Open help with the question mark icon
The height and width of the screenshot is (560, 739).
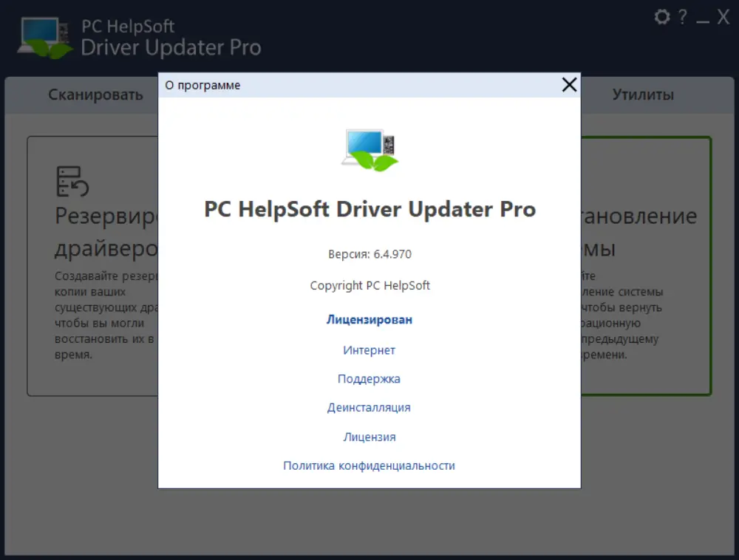click(682, 17)
